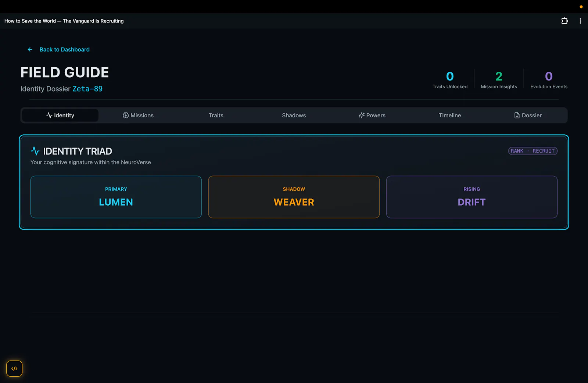Image resolution: width=588 pixels, height=383 pixels.
Task: Click the Dossier tab document icon
Action: [517, 115]
